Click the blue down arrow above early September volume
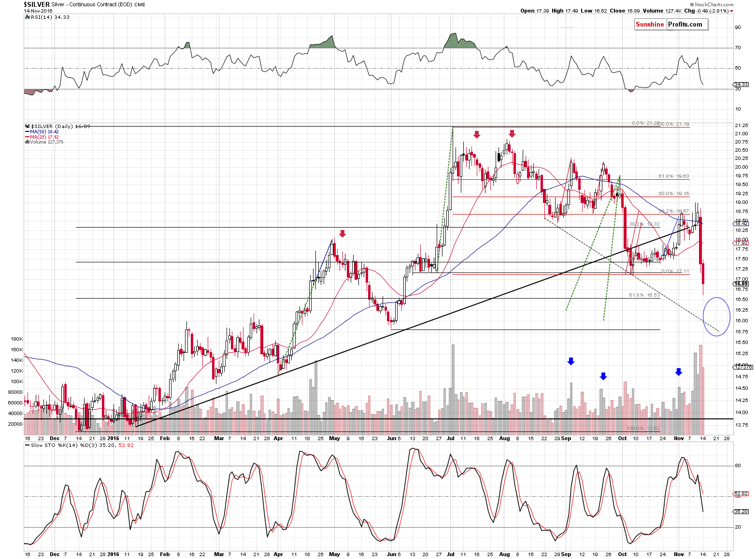This screenshot has width=756, height=559. pyautogui.click(x=571, y=361)
